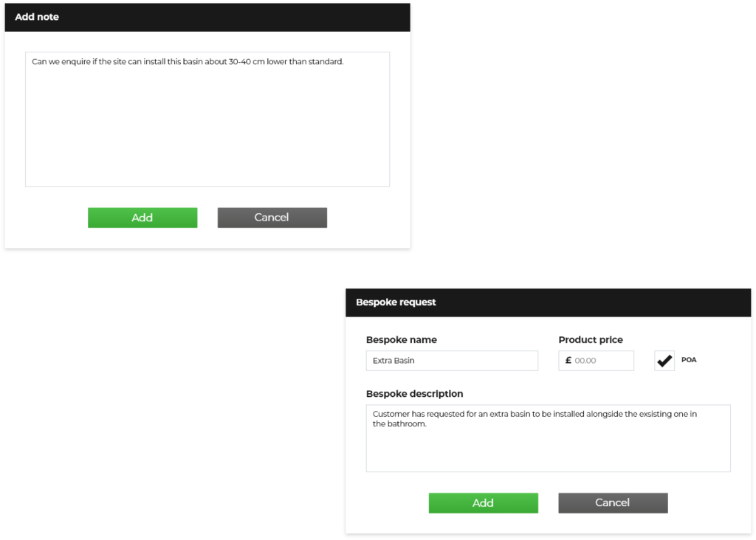
Task: Cancel the Add note dialog
Action: pyautogui.click(x=272, y=218)
